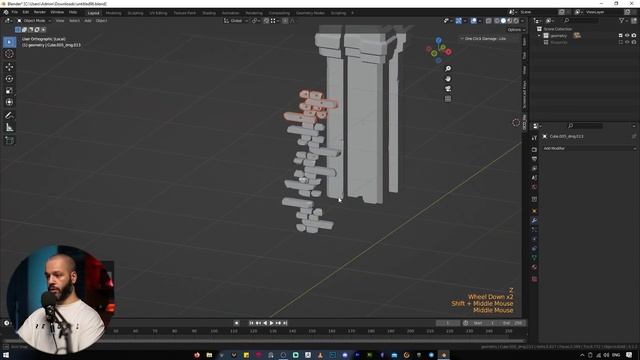Open viewport Options dropdown
This screenshot has width=640, height=360.
tap(516, 30)
